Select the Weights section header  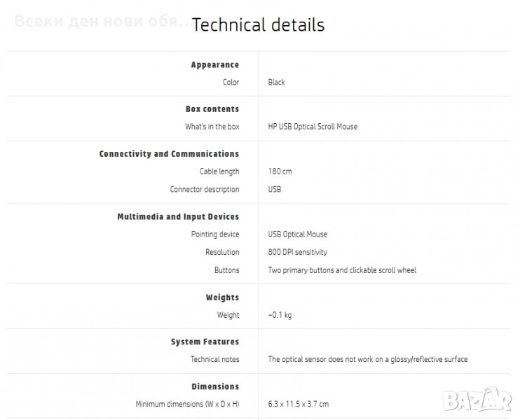pyautogui.click(x=222, y=297)
